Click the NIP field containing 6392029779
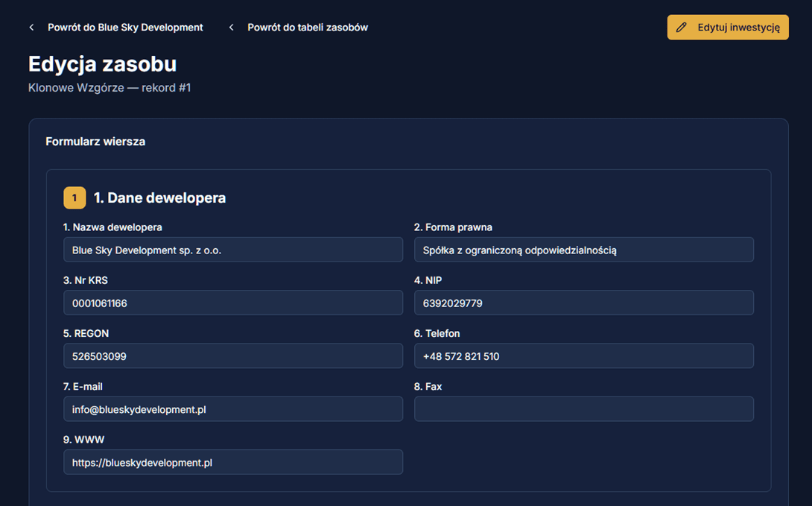This screenshot has width=812, height=506. (583, 303)
